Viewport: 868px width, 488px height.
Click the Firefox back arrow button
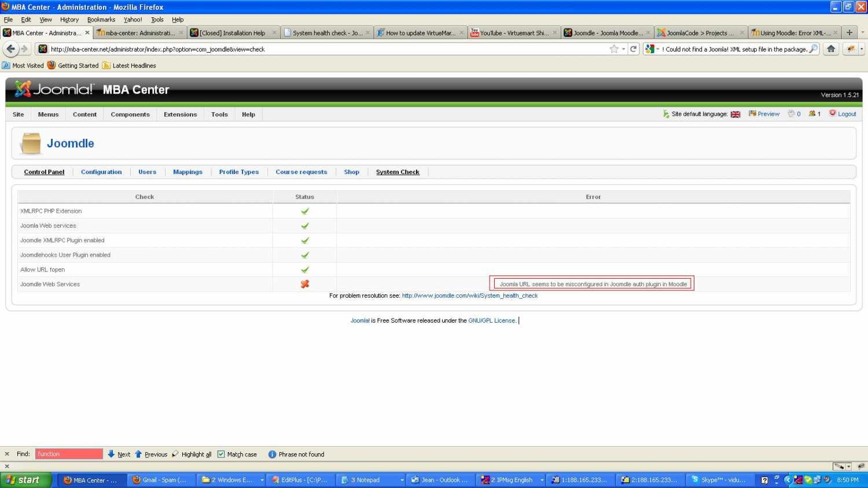click(x=10, y=49)
